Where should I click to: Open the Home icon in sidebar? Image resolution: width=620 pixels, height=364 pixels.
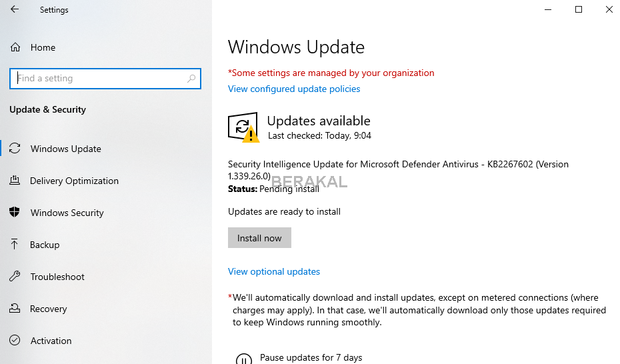tap(15, 47)
